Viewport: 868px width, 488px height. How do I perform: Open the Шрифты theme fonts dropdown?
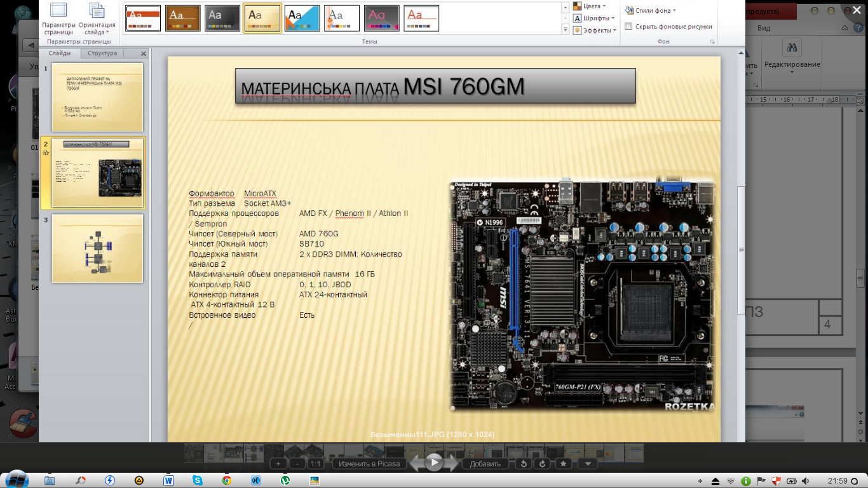[x=594, y=18]
